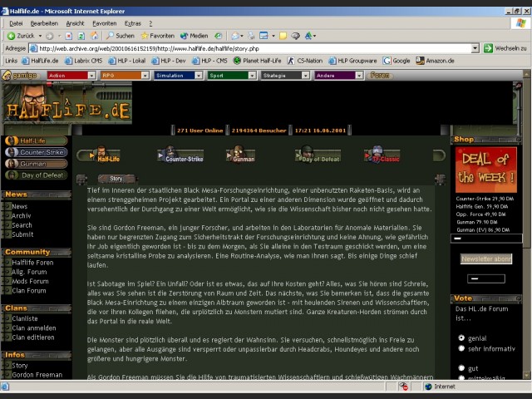
Task: Click the gamigo logo
Action: (x=20, y=76)
